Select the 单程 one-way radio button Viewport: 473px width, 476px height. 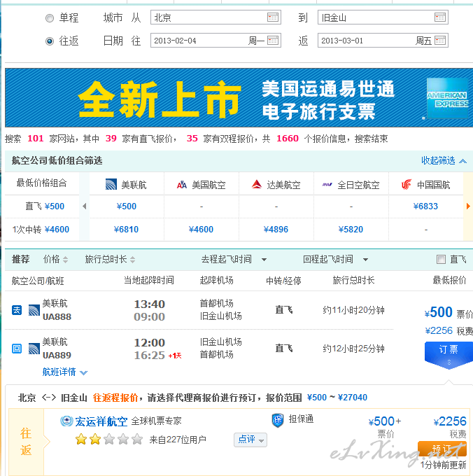(50, 18)
